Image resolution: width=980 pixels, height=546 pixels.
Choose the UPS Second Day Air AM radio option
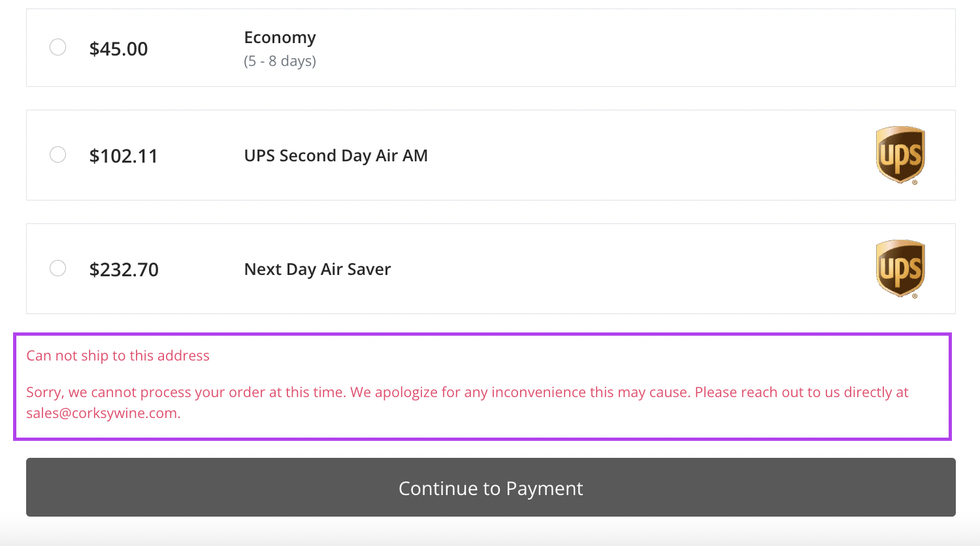pyautogui.click(x=58, y=155)
